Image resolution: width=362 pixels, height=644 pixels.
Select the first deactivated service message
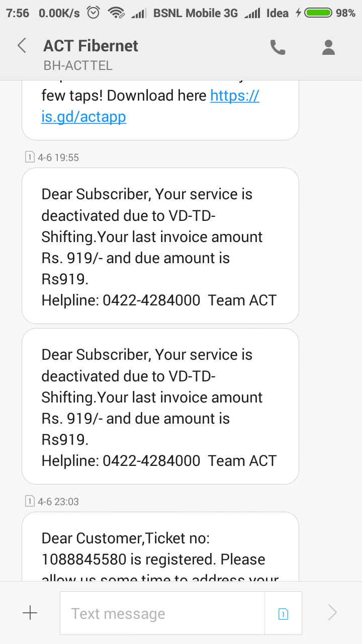(x=160, y=246)
